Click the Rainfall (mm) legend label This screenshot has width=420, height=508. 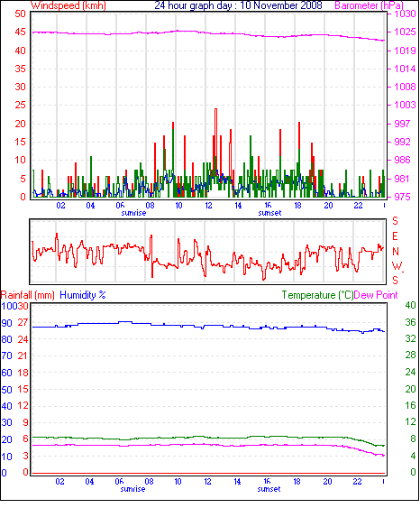(28, 295)
